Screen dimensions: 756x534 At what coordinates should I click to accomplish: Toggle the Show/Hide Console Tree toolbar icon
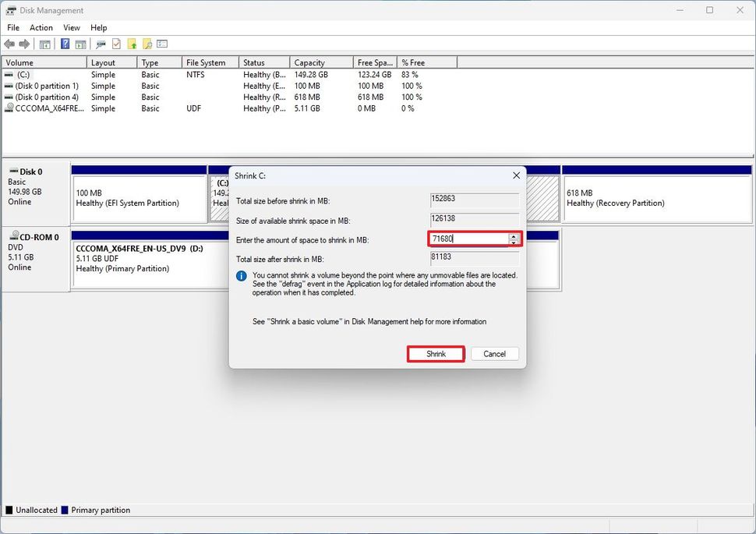[x=44, y=44]
